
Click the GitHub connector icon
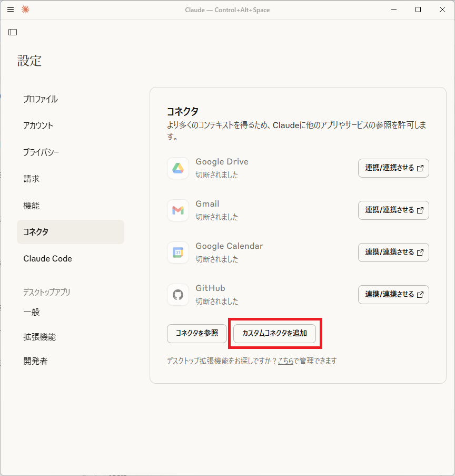point(178,295)
